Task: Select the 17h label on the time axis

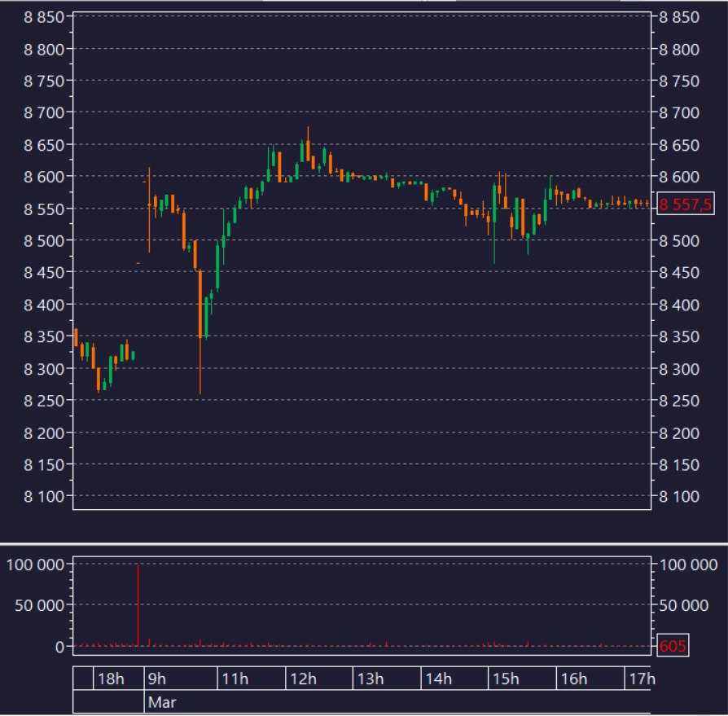Action: coord(642,679)
